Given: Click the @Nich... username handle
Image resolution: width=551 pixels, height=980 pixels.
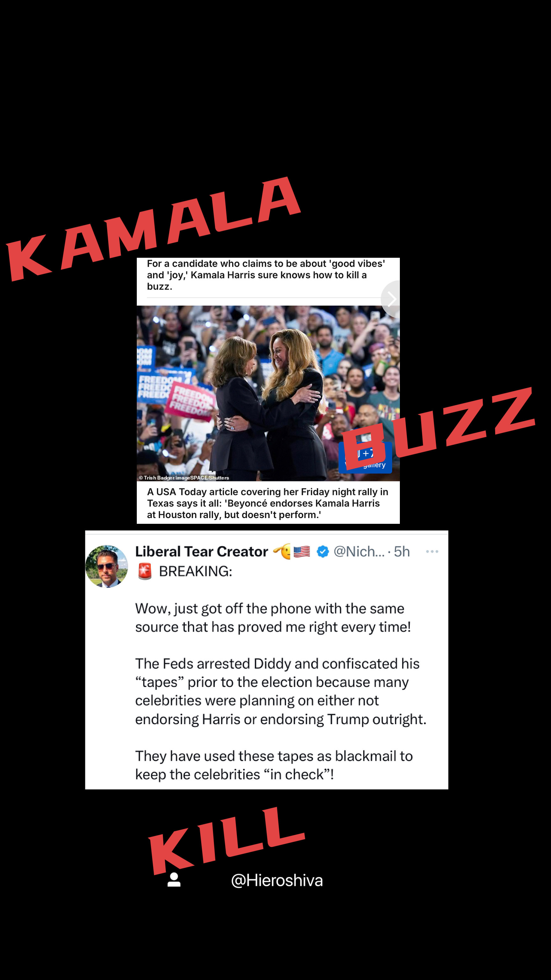Looking at the screenshot, I should 359,552.
